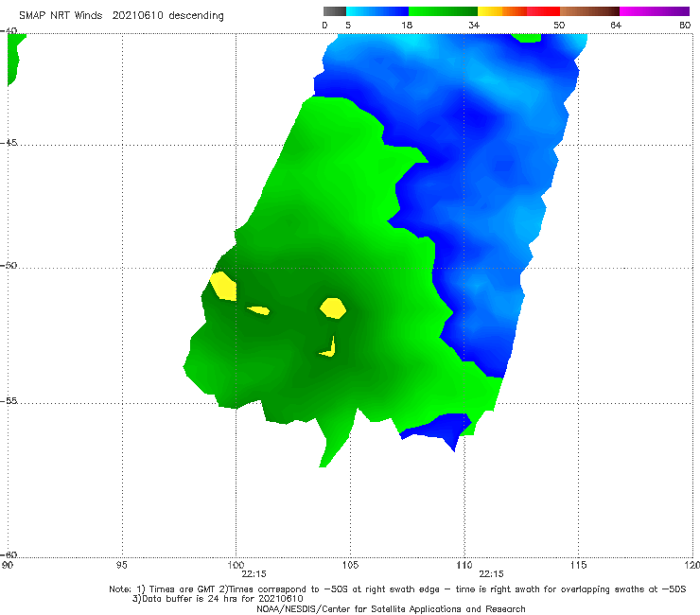Click the brown segment of the color bar
The height and width of the screenshot is (615, 700).
point(589,11)
